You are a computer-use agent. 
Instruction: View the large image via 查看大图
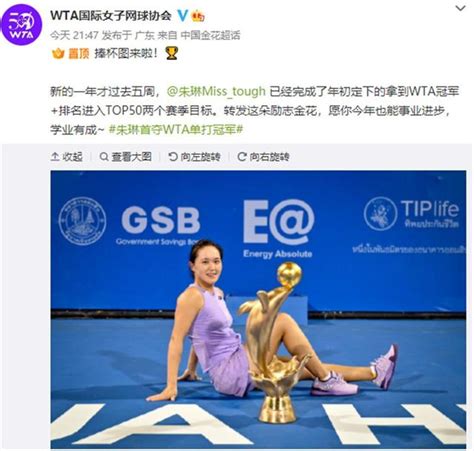coord(126,157)
